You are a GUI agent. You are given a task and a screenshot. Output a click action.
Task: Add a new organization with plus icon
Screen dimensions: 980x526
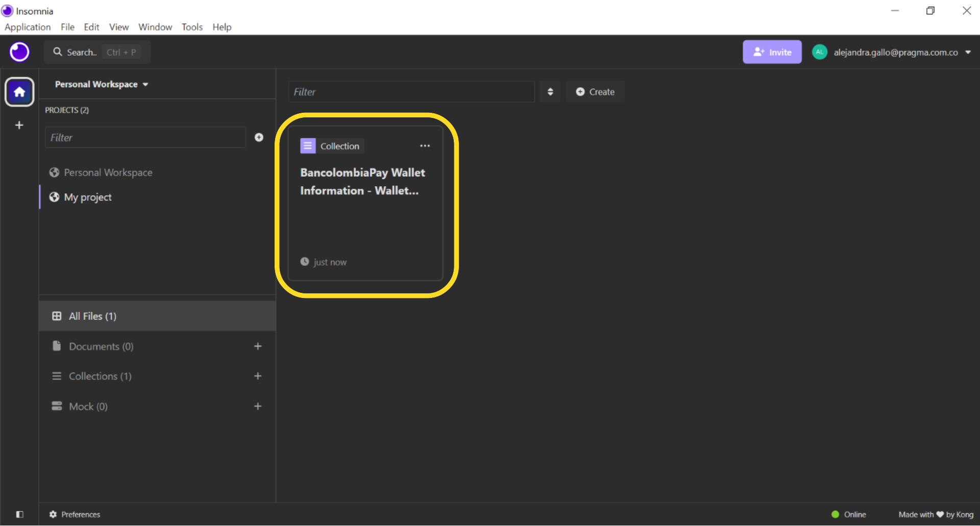point(19,125)
